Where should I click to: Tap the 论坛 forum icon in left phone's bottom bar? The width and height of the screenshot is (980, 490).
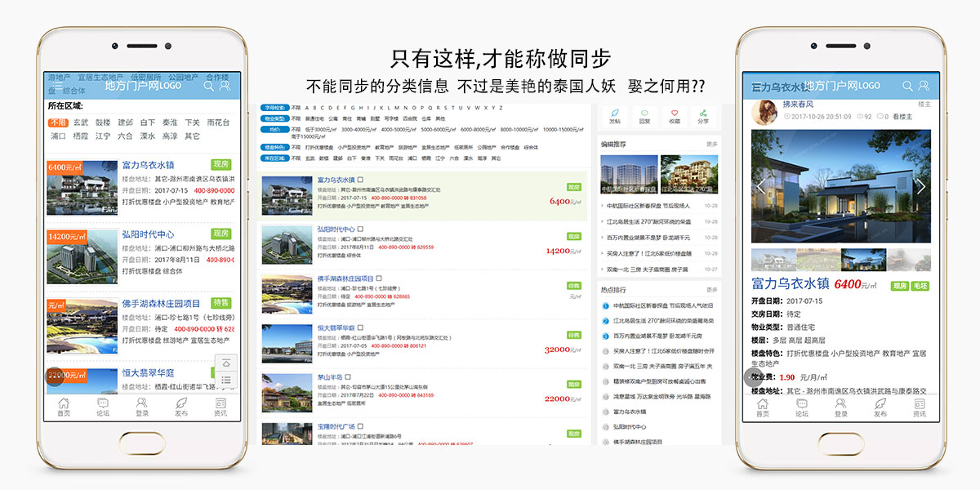tap(103, 407)
